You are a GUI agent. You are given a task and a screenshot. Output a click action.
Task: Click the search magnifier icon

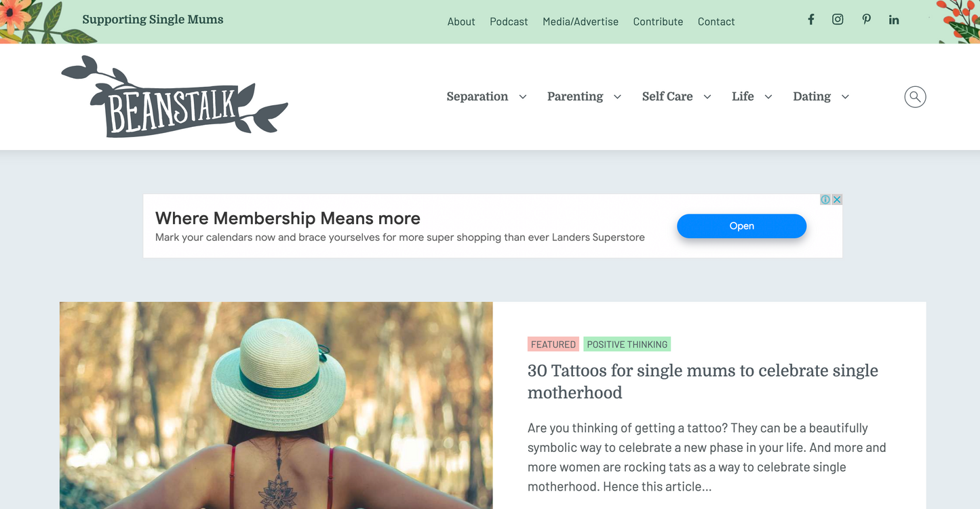pyautogui.click(x=915, y=96)
